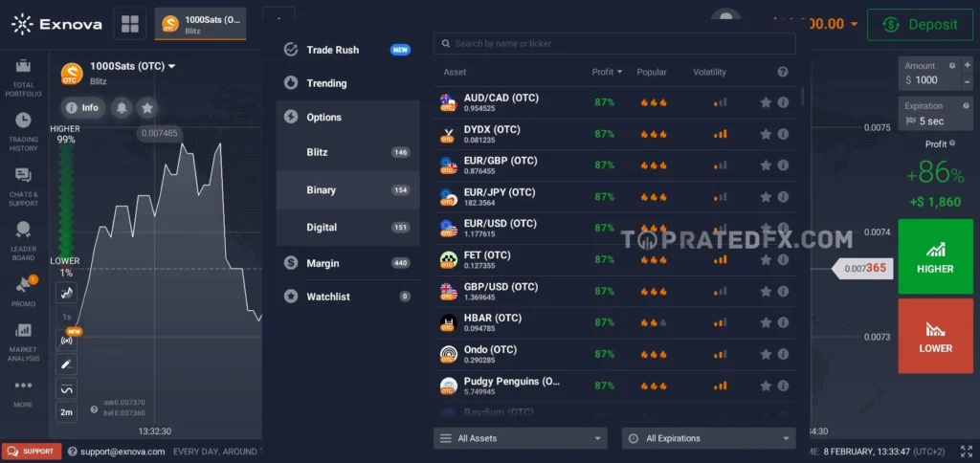This screenshot has width=980, height=463.
Task: Open the multi-chart grid layout icon
Action: click(x=130, y=24)
